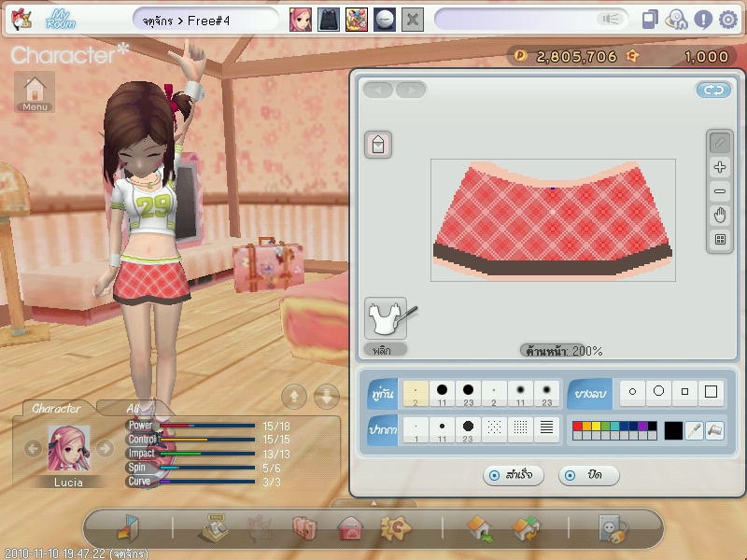This screenshot has width=747, height=560.
Task: Expand the bottom dock's small up triangle
Action: 373,503
